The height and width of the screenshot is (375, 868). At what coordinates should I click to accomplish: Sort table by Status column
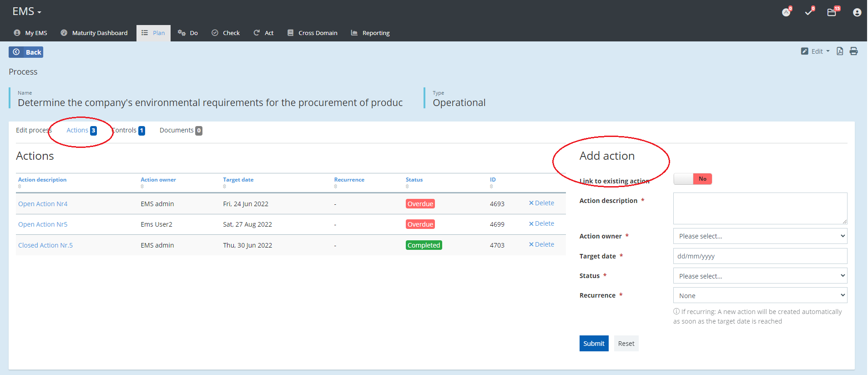(414, 180)
